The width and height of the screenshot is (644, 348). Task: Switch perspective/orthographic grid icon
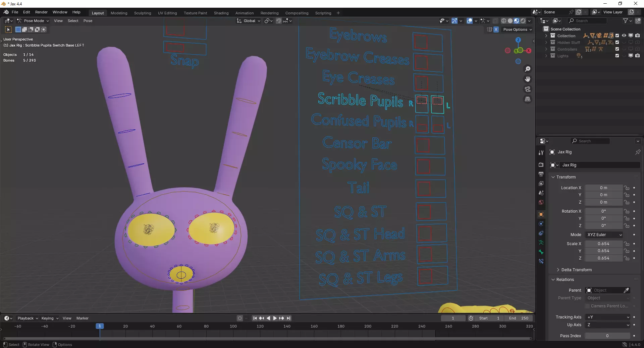tap(528, 99)
